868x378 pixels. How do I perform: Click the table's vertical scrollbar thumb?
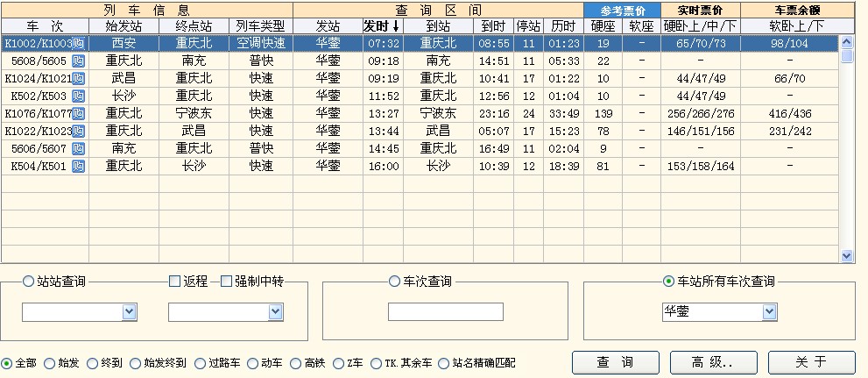[847, 56]
